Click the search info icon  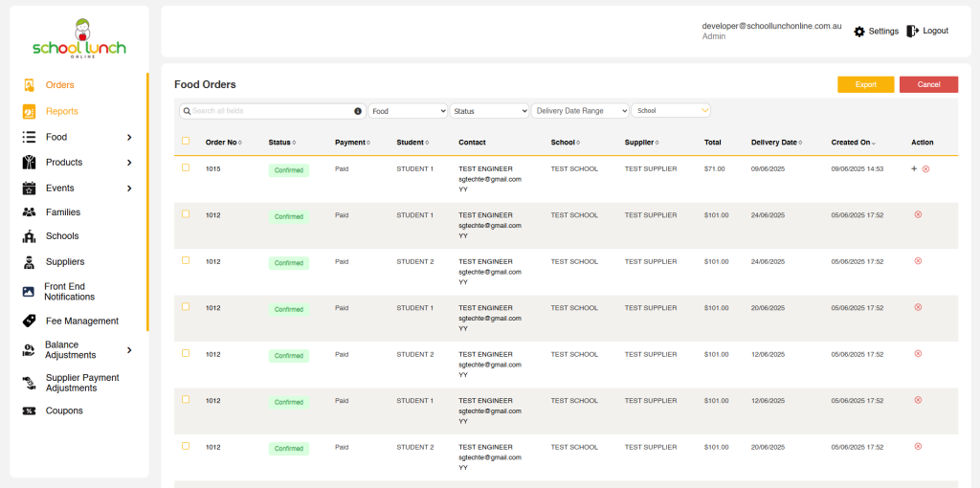358,111
